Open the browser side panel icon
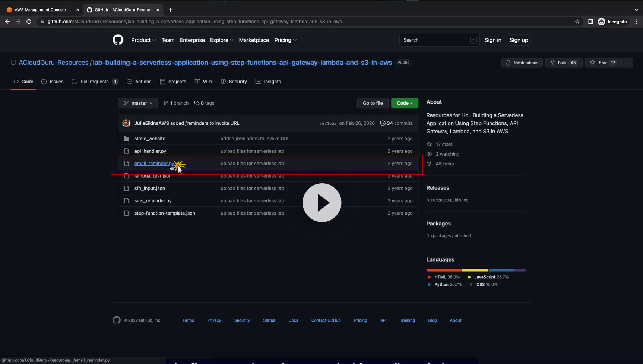The width and height of the screenshot is (643, 364). tap(590, 22)
